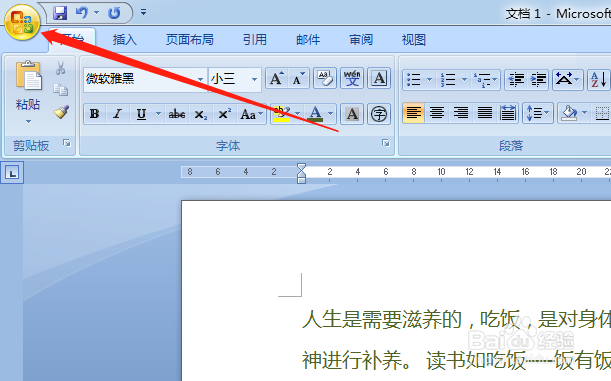Switch to the 插入 tab
The width and height of the screenshot is (611, 381).
125,40
